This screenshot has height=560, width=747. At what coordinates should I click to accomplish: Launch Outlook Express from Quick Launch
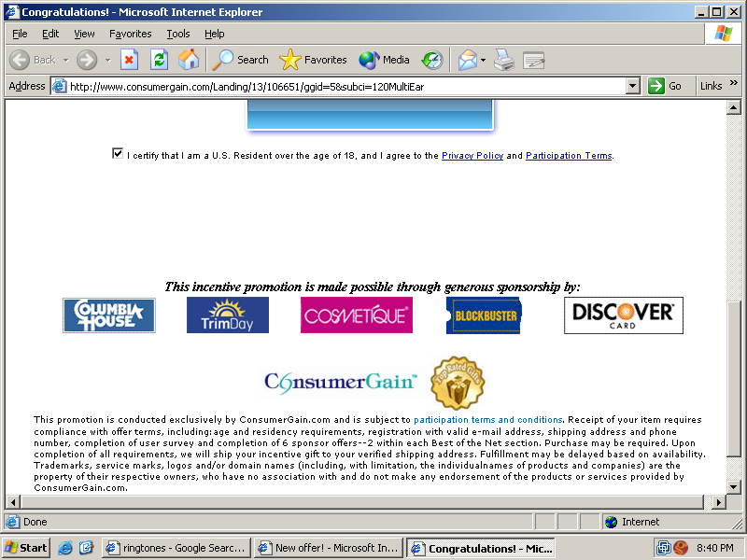[86, 548]
